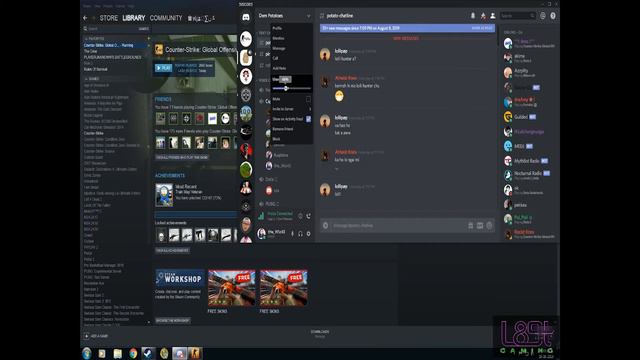The image size is (640, 360).
Task: Collapse Favorites section in Steam library
Action: pyautogui.click(x=86, y=38)
